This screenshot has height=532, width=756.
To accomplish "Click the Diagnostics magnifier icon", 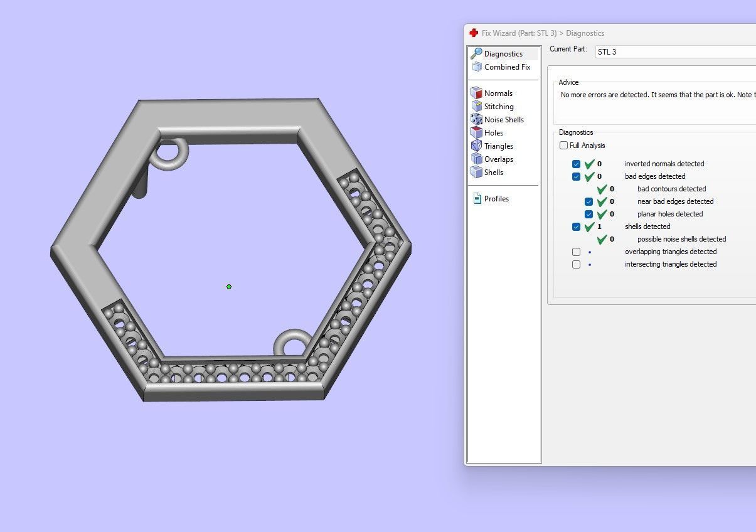I will click(476, 54).
